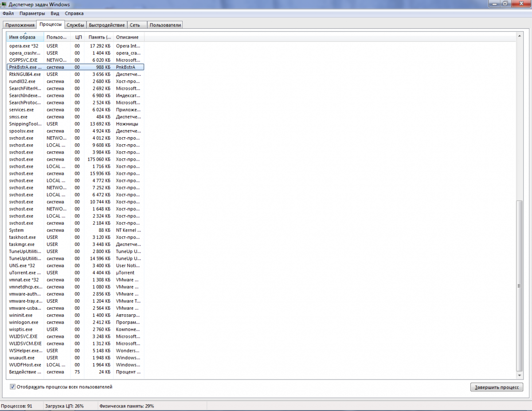Click the scrollbar down arrow

click(x=520, y=376)
